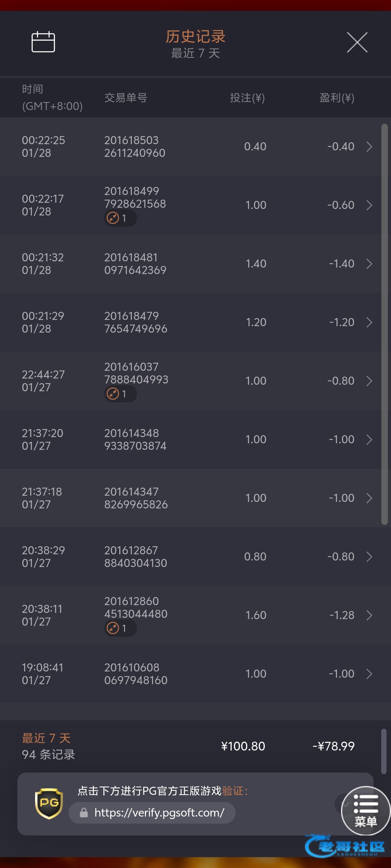Expand details for the 19:08:41 record
391x868 pixels.
[369, 674]
